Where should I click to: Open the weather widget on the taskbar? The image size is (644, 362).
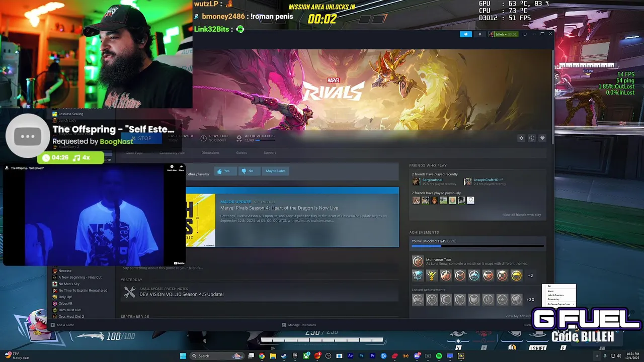click(16, 356)
